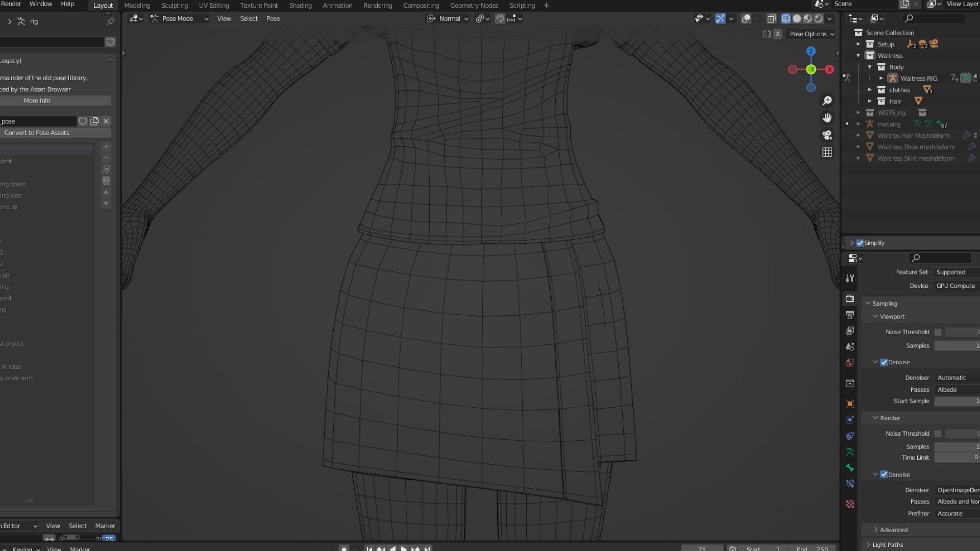
Task: Switch to UV Editing workspace tab
Action: tap(214, 6)
